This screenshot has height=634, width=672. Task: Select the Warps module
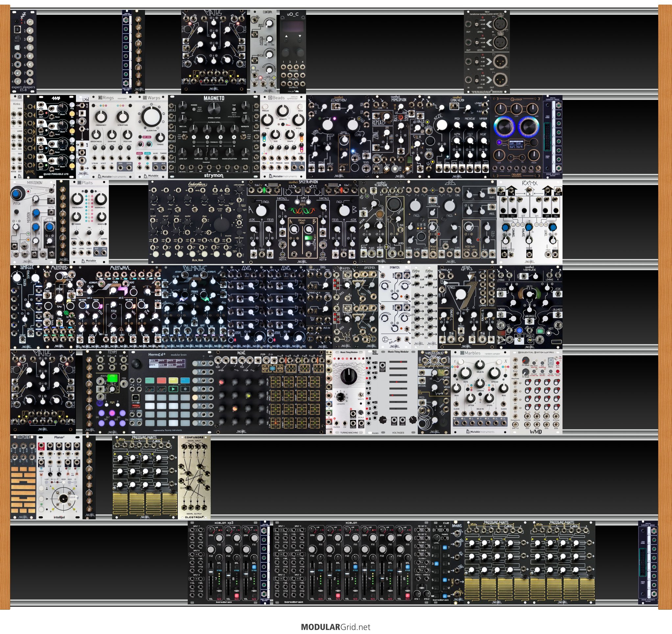(152, 136)
